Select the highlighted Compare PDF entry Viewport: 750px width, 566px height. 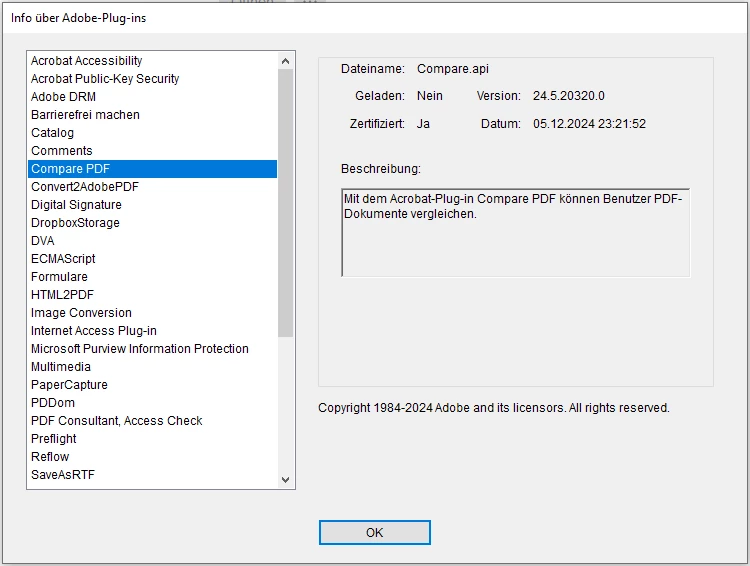[152, 169]
